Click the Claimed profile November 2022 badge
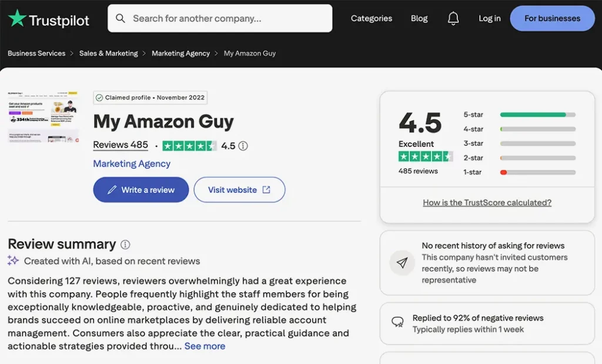Image resolution: width=602 pixels, height=364 pixels. 150,98
